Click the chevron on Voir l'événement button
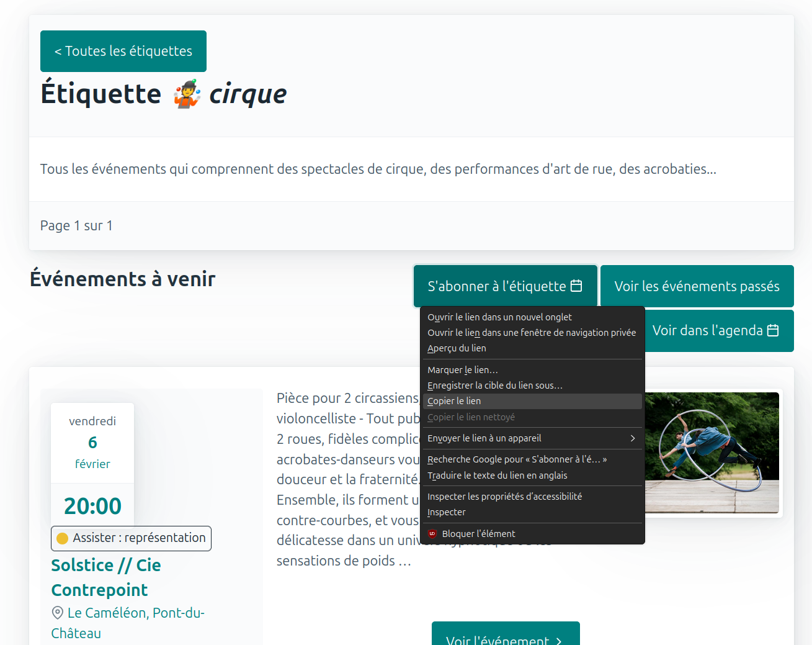The image size is (812, 645). 559,640
